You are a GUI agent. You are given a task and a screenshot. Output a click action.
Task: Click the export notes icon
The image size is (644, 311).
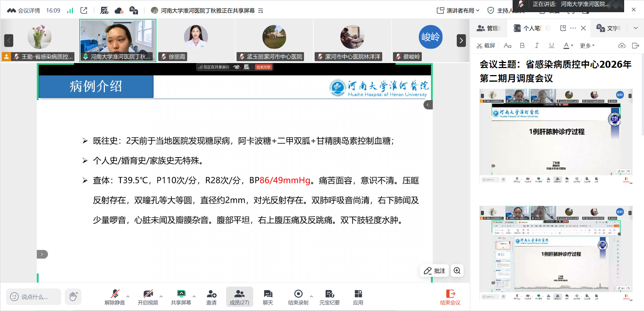[x=636, y=46]
